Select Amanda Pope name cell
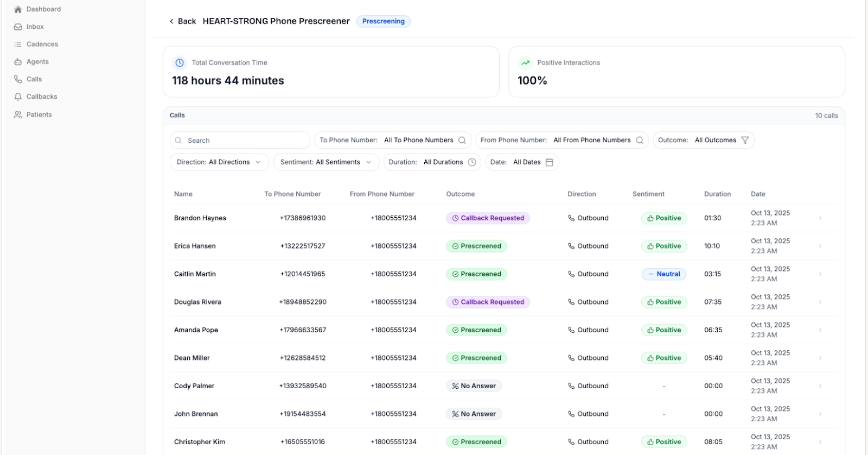 pyautogui.click(x=196, y=330)
